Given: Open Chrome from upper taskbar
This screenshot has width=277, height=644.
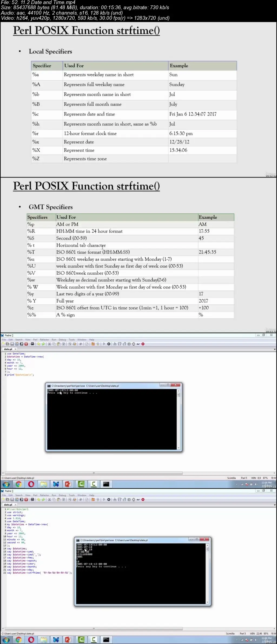Looking at the screenshot, I should pyautogui.click(x=18, y=484).
